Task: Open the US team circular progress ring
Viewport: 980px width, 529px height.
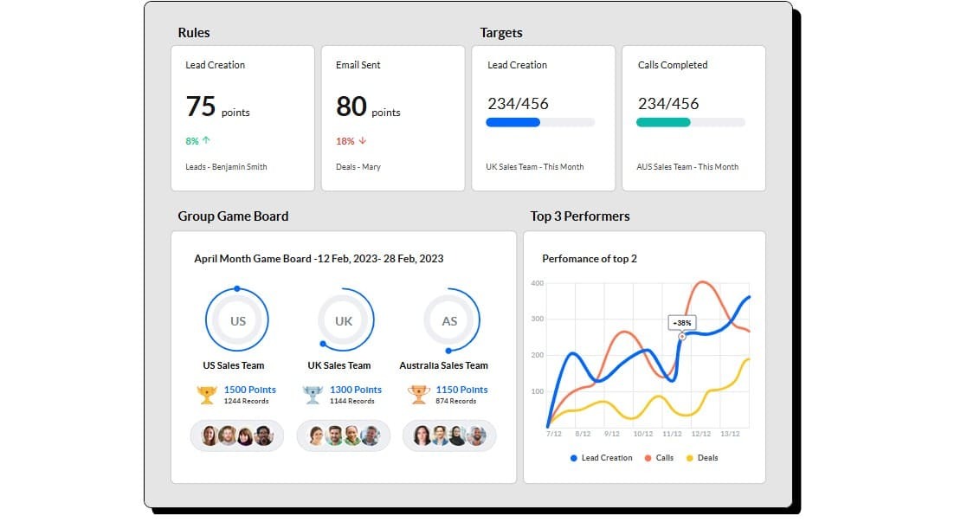Action: pos(237,320)
